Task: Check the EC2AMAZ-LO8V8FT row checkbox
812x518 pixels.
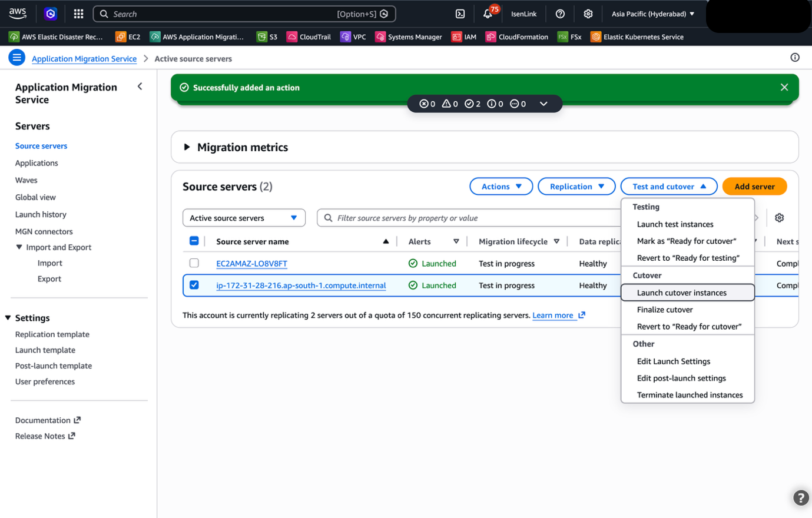Action: (x=194, y=263)
